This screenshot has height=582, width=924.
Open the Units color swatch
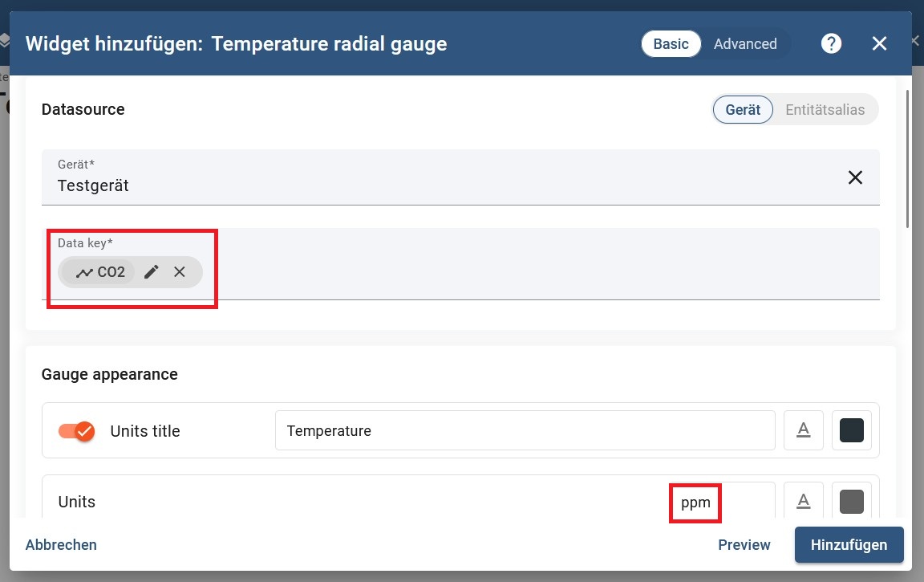(852, 502)
